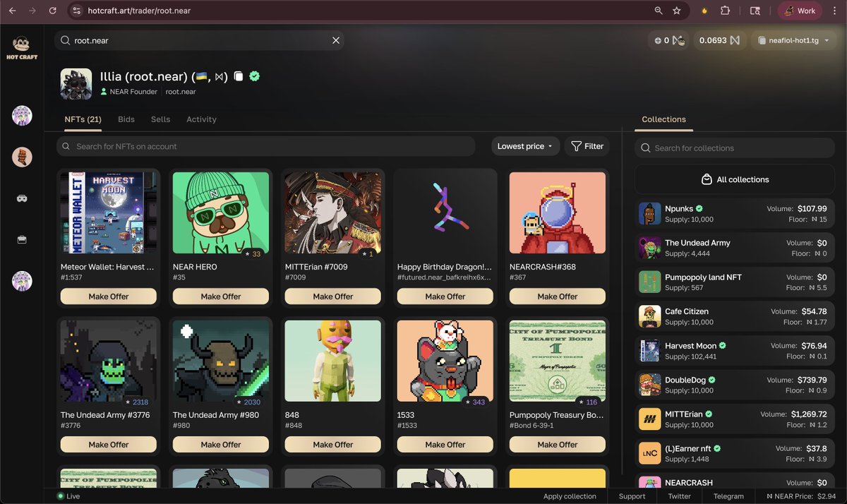
Task: Open the NEARCRASH#368 astronaut image
Action: pyautogui.click(x=558, y=212)
